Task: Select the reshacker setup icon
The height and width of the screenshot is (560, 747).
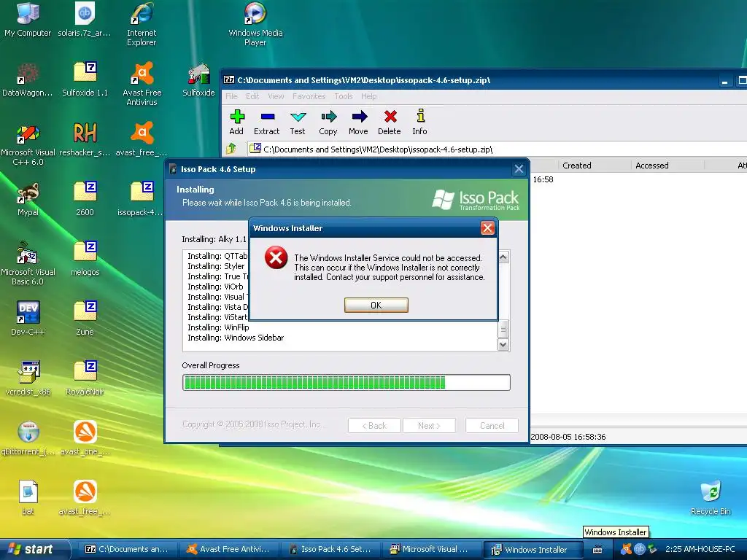Action: (x=85, y=139)
